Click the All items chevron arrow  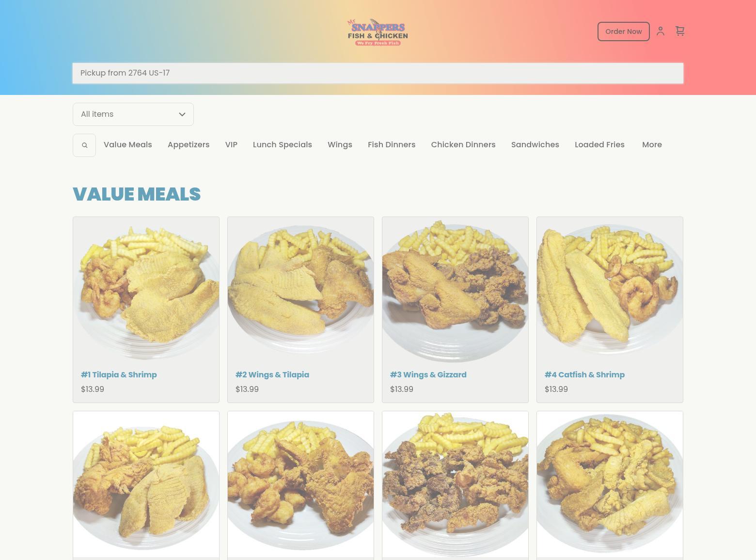point(182,114)
